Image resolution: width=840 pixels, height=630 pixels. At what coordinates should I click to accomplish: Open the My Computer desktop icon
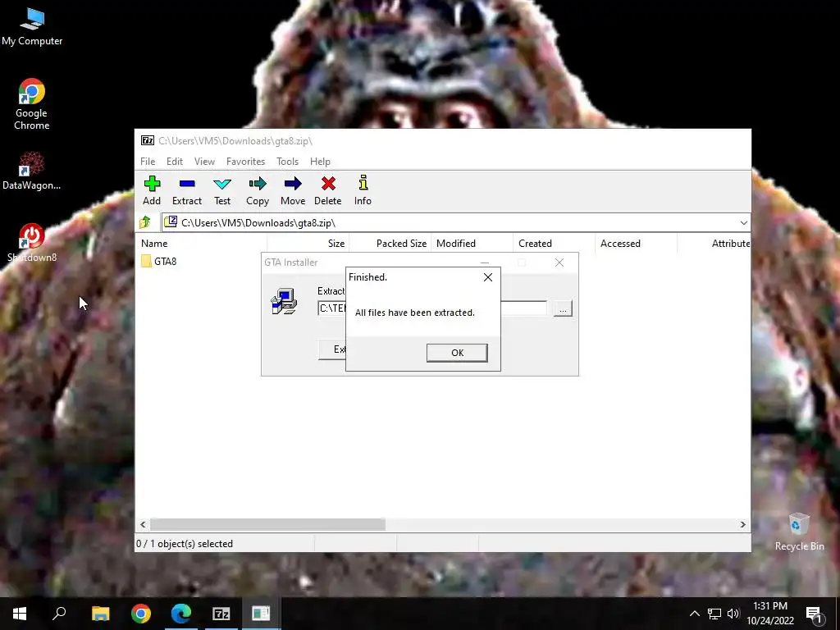point(32,27)
